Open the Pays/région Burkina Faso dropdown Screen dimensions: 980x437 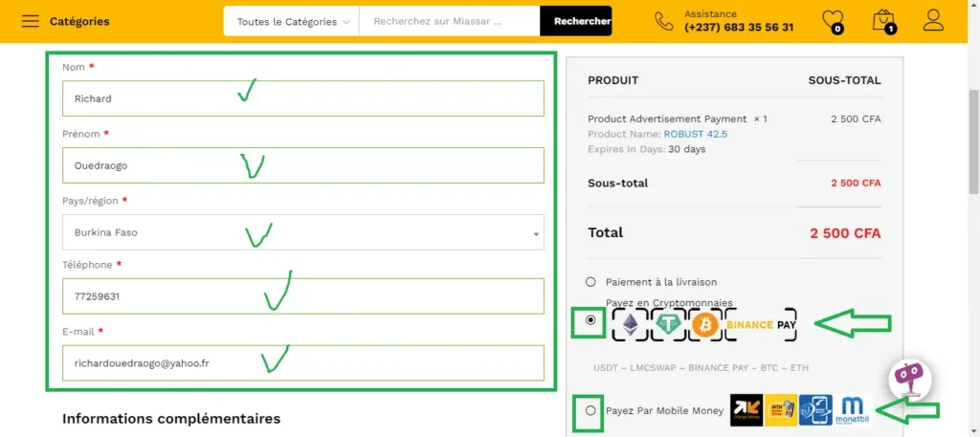pos(302,232)
